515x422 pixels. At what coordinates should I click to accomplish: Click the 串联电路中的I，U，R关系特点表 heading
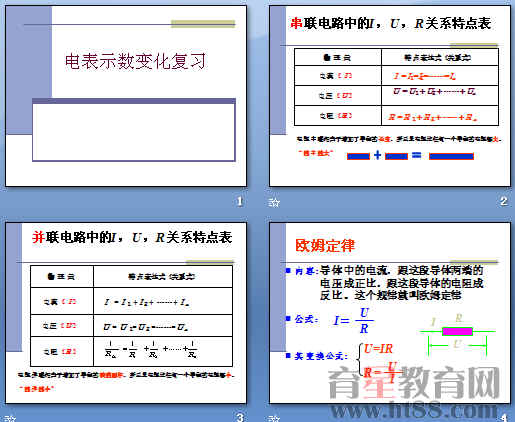(x=391, y=23)
